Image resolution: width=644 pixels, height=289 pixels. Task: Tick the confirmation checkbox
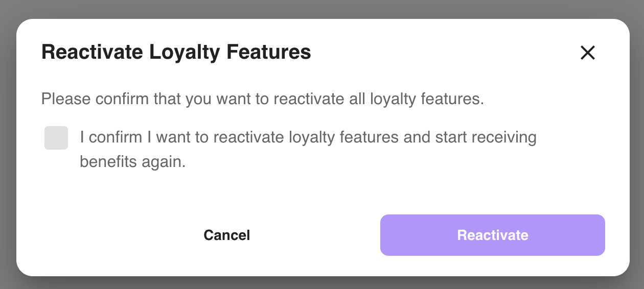point(56,138)
